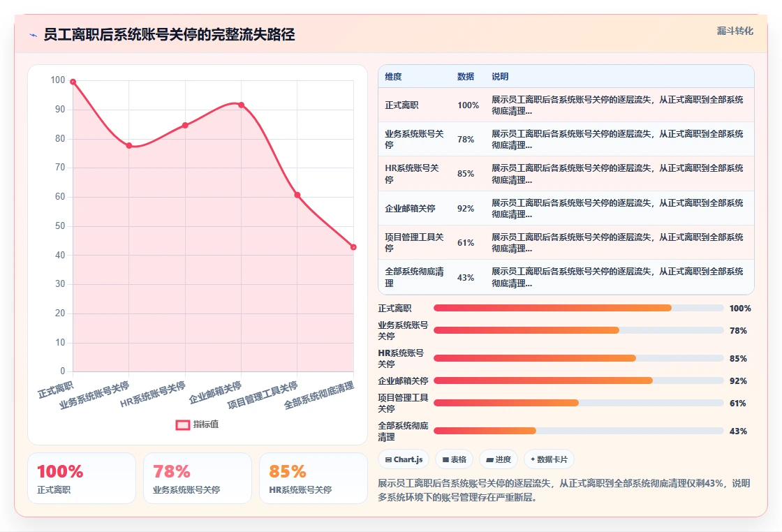Click the 维度 column header

tap(393, 76)
